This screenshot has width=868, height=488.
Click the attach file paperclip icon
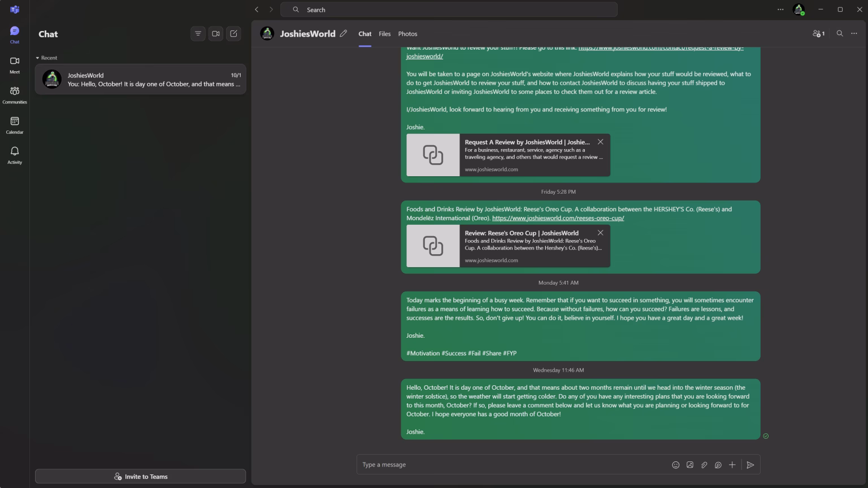pos(704,465)
